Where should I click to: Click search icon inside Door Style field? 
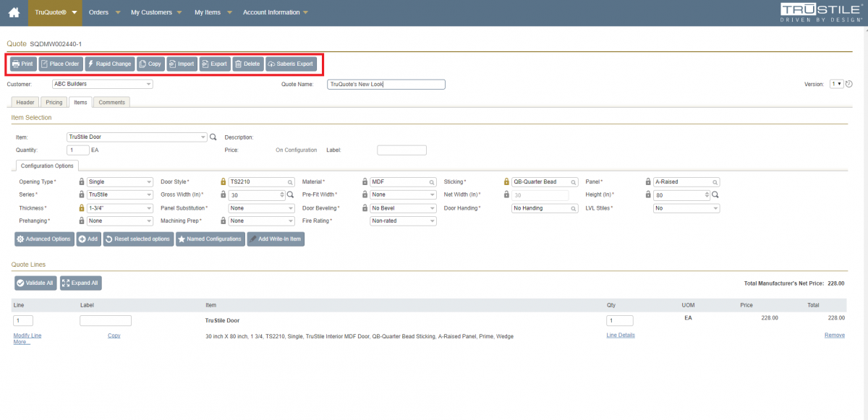[x=291, y=182]
